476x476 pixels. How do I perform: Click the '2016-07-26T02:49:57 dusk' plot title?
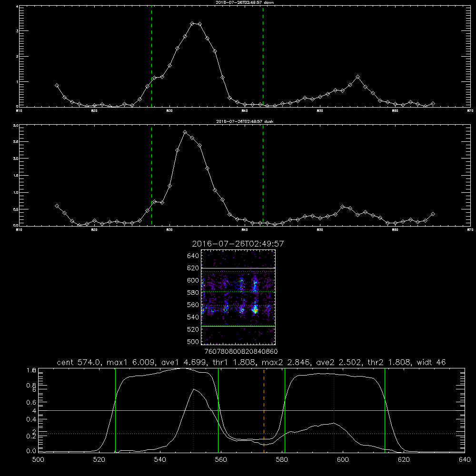click(245, 121)
